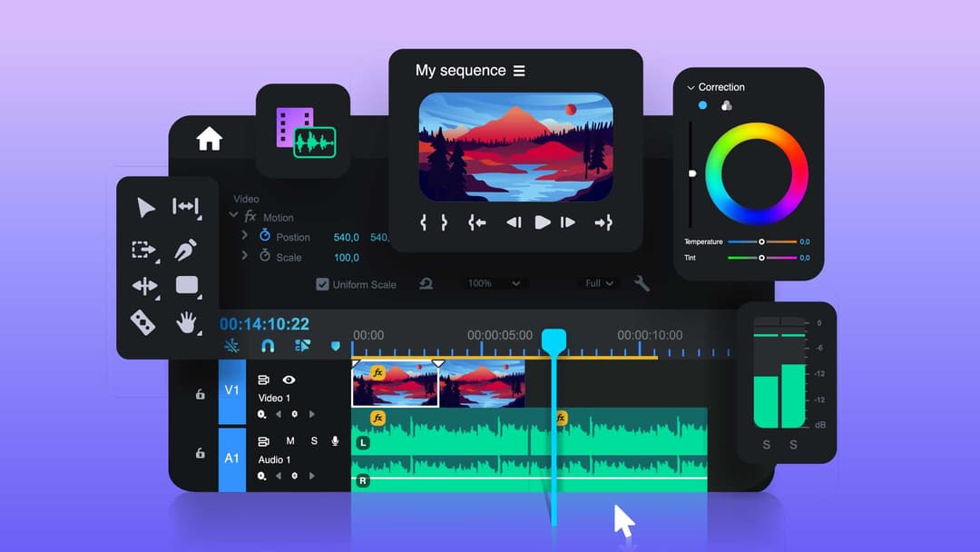Select the first video clip thumbnail on V1
Viewport: 980px width, 552px height.
coord(395,386)
